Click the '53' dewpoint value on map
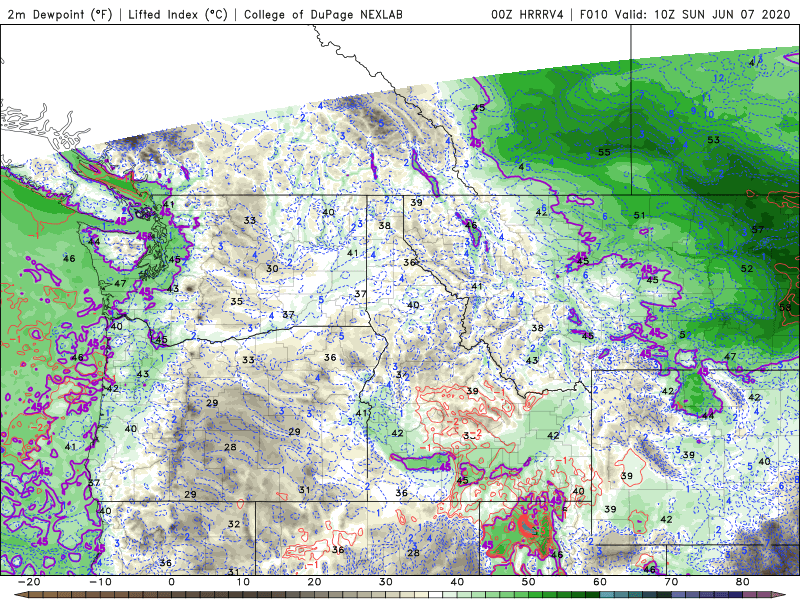Image resolution: width=800 pixels, height=600 pixels. 713,139
